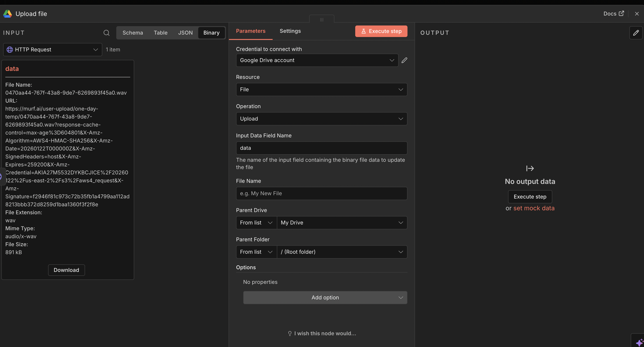Download the wav file from the data item
This screenshot has height=347, width=644.
(x=66, y=270)
